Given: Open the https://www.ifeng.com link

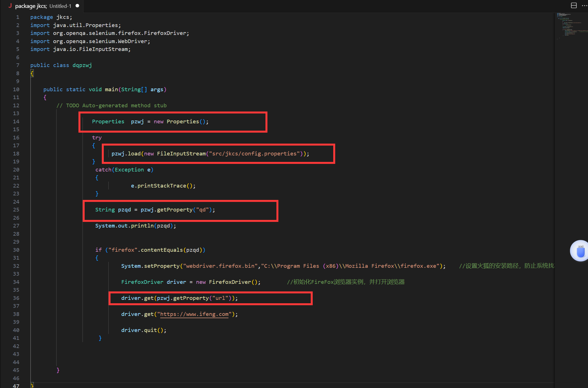Looking at the screenshot, I should coord(194,314).
